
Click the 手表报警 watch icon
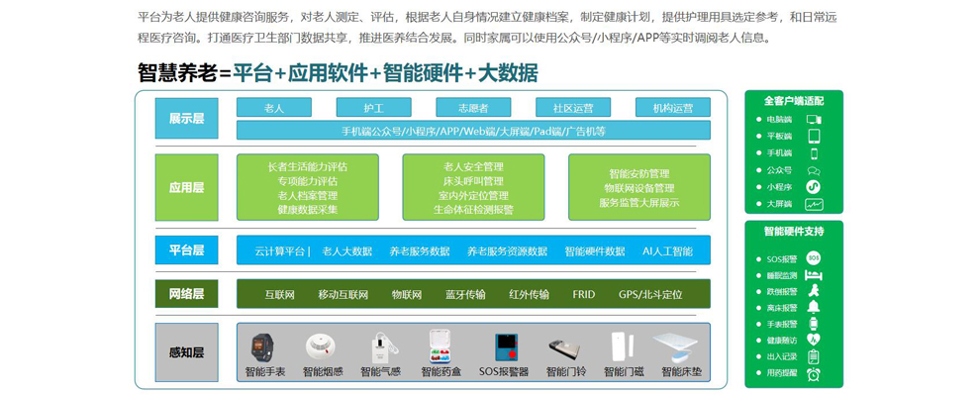point(813,324)
